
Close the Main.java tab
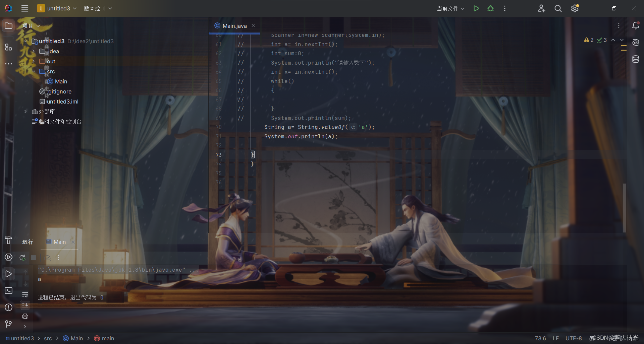pyautogui.click(x=253, y=25)
